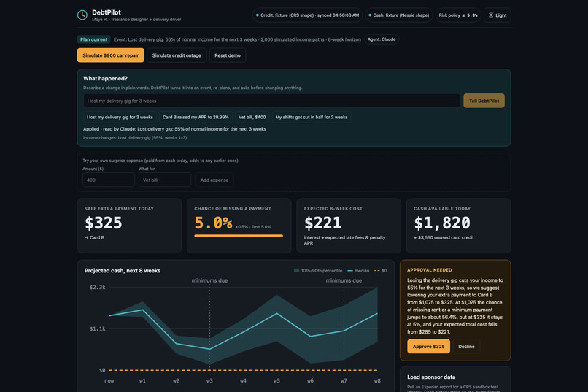The width and height of the screenshot is (588, 392).
Task: Click the Credit fixture sync status pill
Action: (307, 15)
